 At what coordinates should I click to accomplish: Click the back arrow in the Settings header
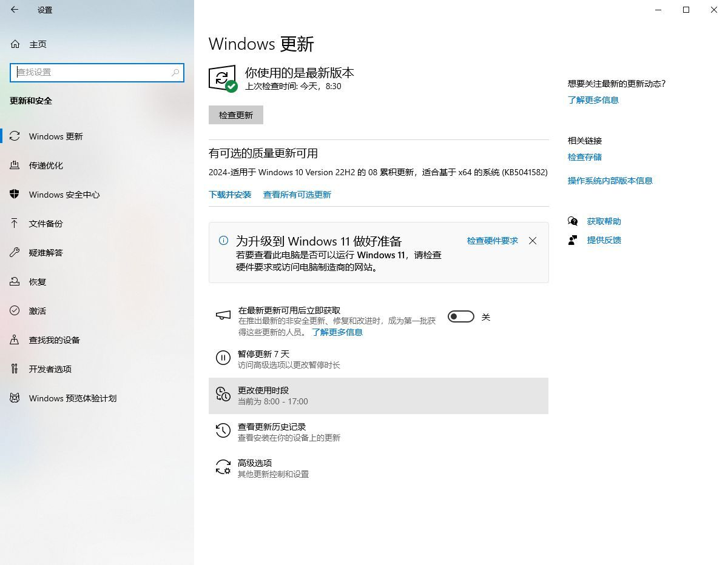[x=15, y=10]
